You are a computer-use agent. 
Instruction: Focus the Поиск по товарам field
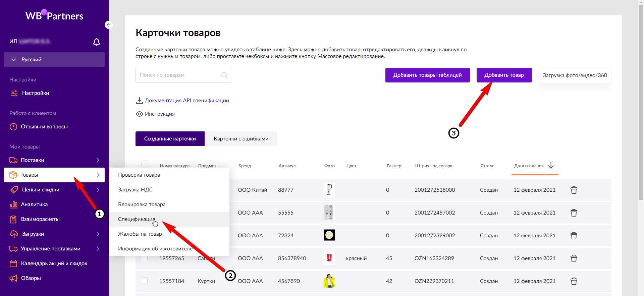[184, 75]
